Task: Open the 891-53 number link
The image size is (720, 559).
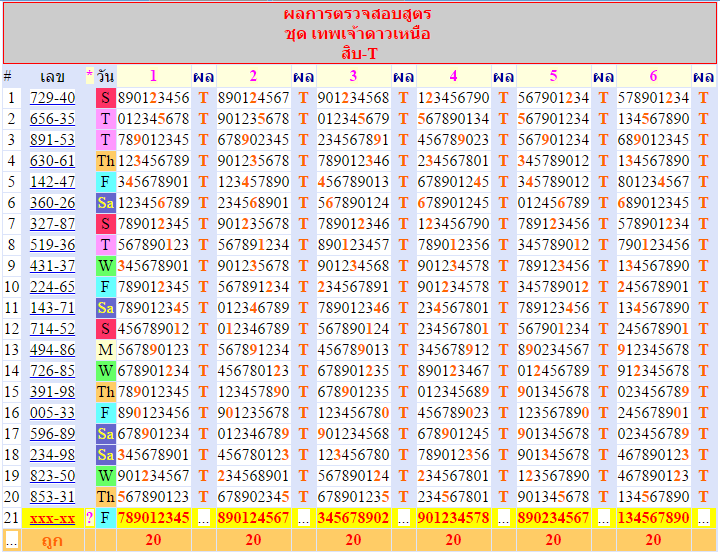Action: pyautogui.click(x=52, y=140)
